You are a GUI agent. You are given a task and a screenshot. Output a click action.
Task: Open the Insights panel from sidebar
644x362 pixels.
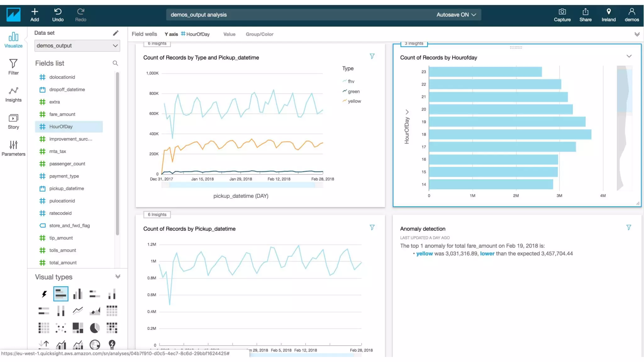(13, 94)
